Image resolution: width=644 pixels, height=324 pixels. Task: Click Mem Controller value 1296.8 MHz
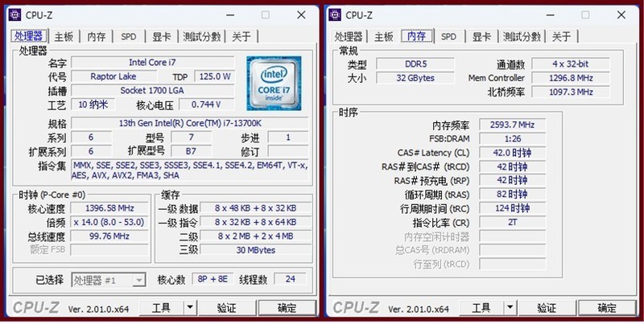(571, 78)
